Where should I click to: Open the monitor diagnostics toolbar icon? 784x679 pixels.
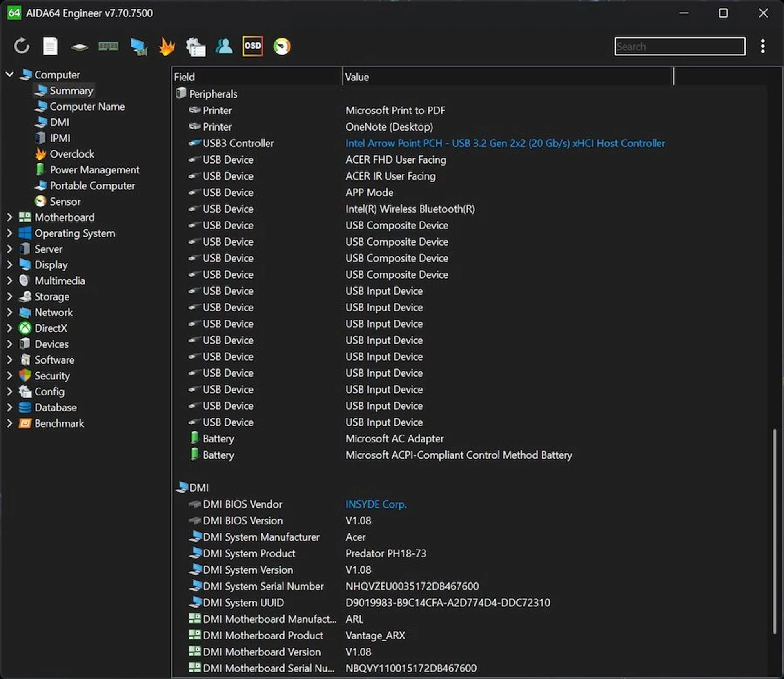click(138, 47)
